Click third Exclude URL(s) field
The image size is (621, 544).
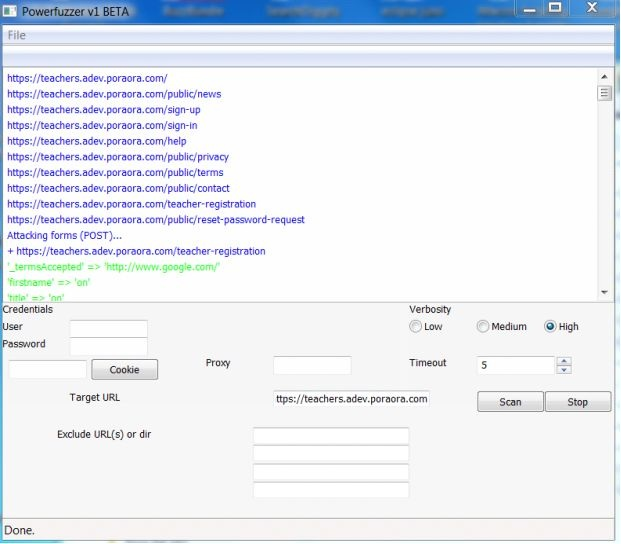point(331,472)
